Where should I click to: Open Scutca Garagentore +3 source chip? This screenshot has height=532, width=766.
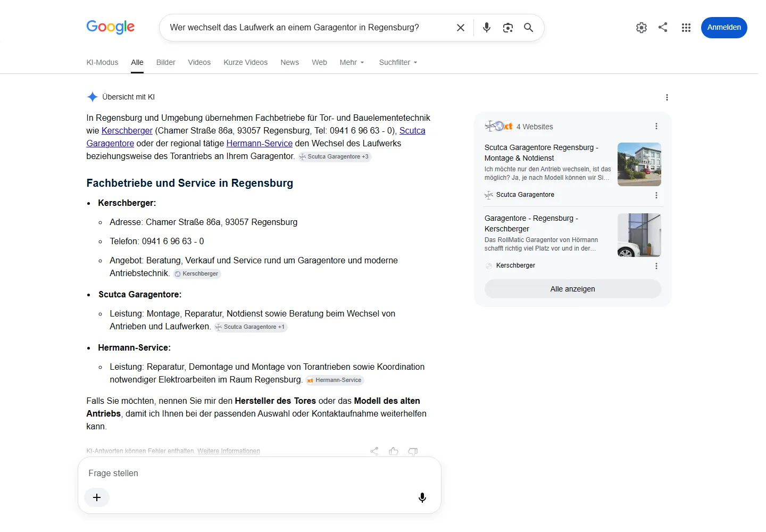pos(335,156)
